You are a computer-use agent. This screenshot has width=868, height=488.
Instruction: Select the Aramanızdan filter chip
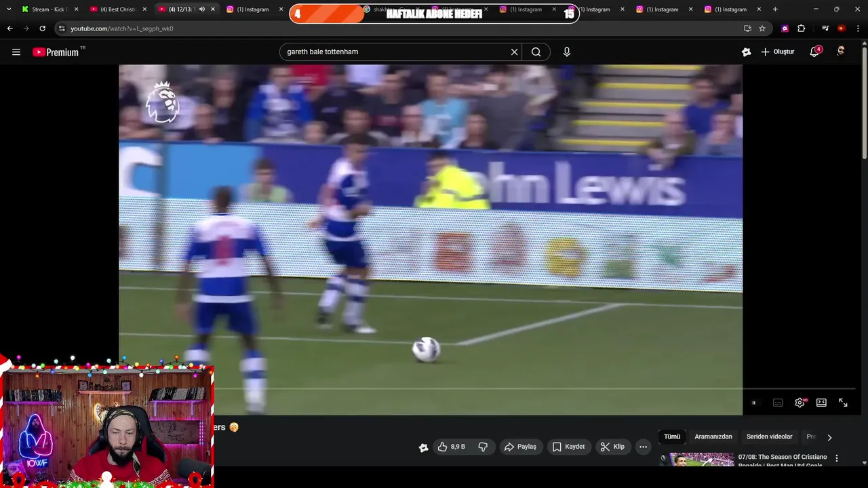[713, 436]
